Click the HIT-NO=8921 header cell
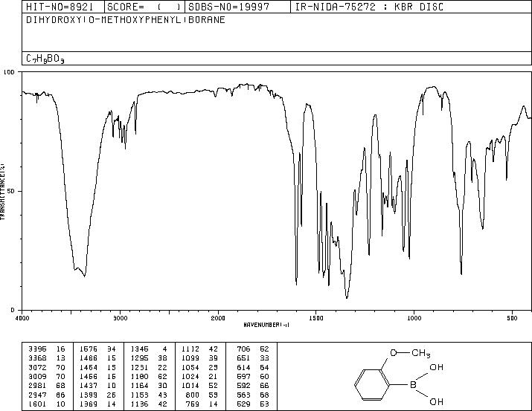 (63, 7)
